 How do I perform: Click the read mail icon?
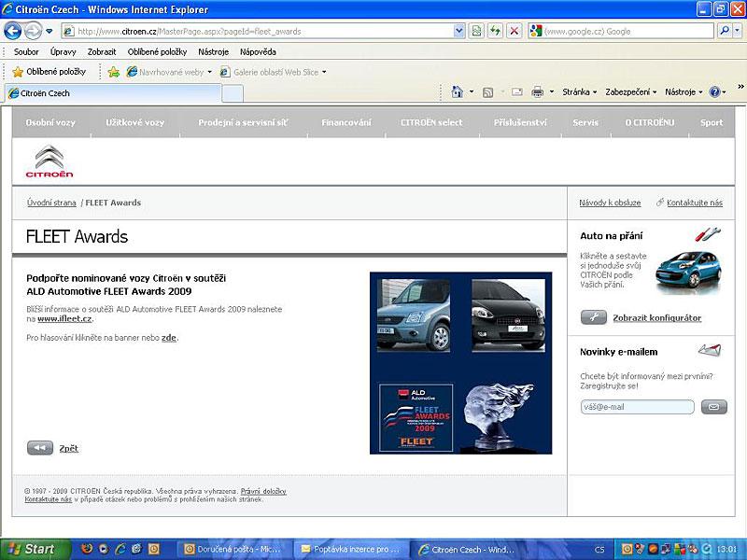pos(517,92)
